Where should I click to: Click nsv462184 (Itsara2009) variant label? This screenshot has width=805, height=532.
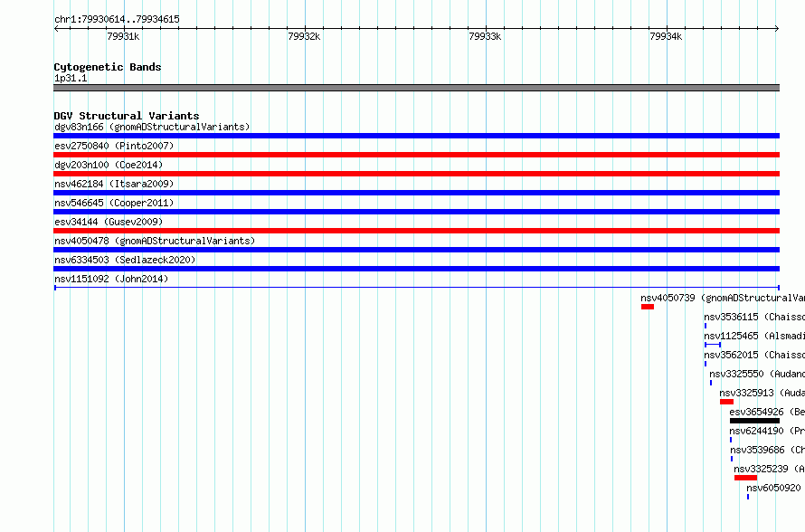[114, 184]
